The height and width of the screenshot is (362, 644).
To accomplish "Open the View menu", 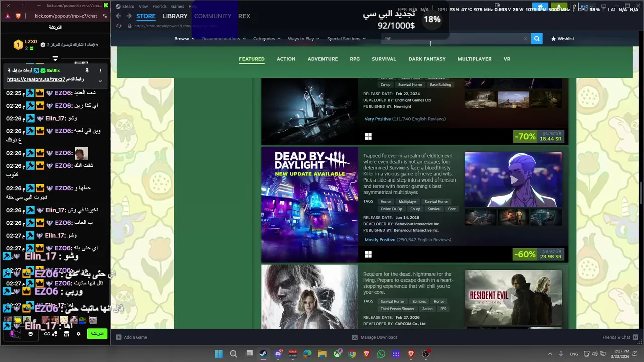I will tap(143, 6).
